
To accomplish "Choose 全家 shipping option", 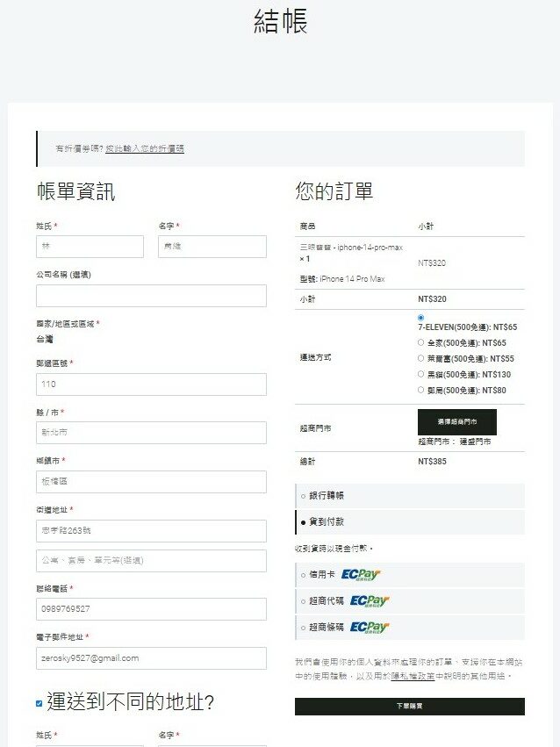I will pos(421,343).
